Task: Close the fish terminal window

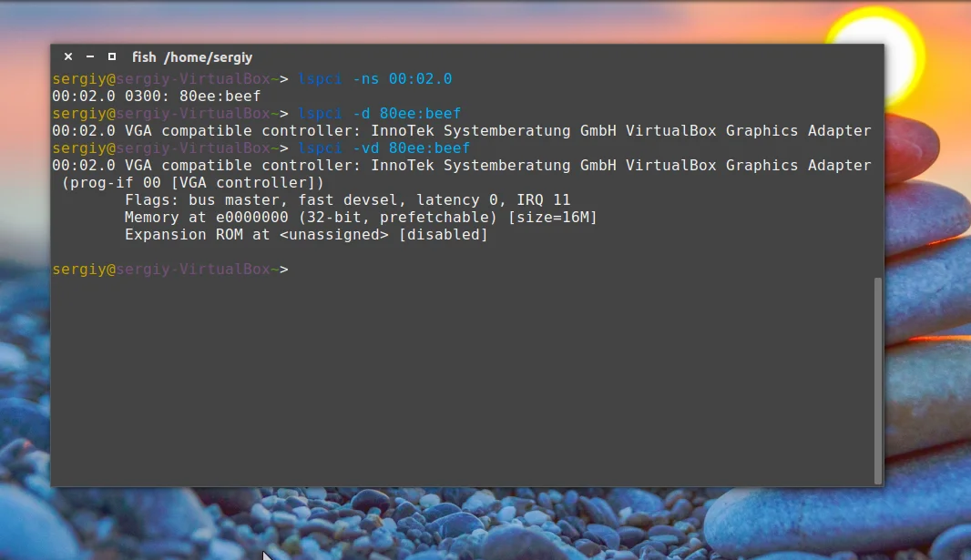Action: coord(68,56)
